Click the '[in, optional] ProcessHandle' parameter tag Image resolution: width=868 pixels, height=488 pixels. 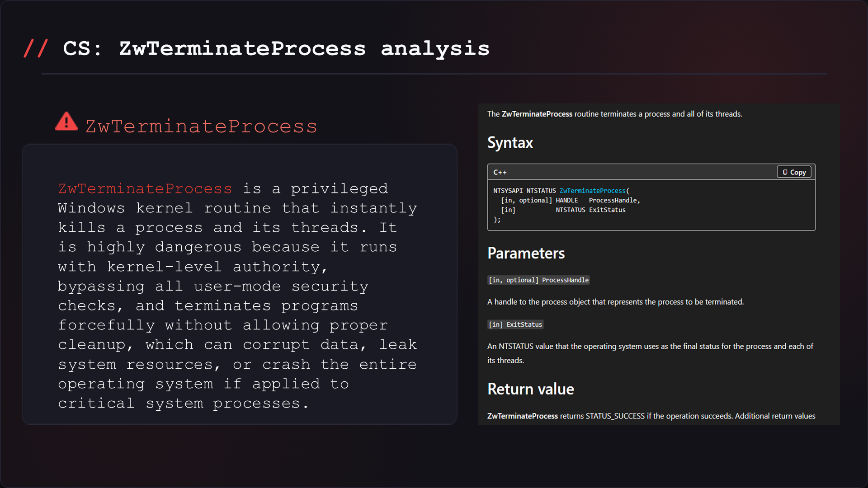pos(538,280)
